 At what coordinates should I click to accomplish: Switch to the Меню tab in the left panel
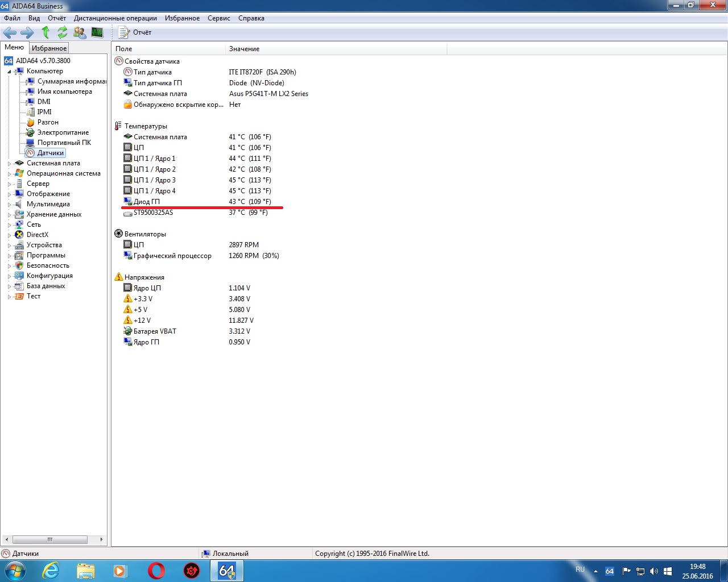click(x=14, y=48)
